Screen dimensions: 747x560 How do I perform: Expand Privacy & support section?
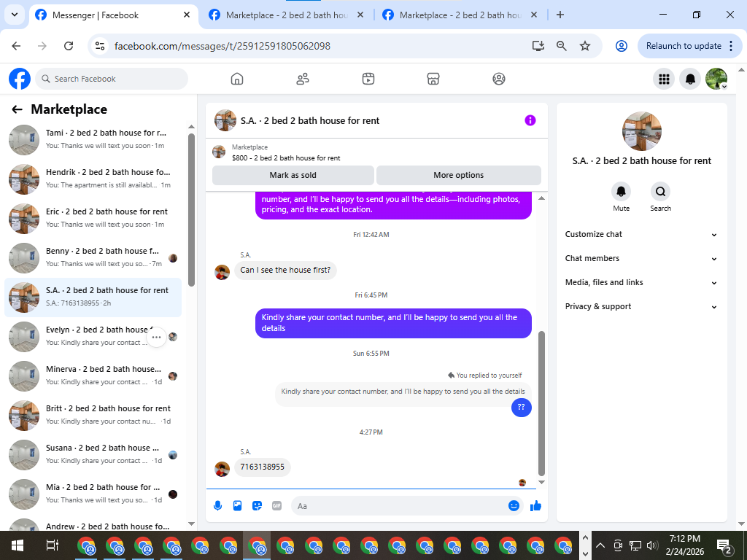640,307
